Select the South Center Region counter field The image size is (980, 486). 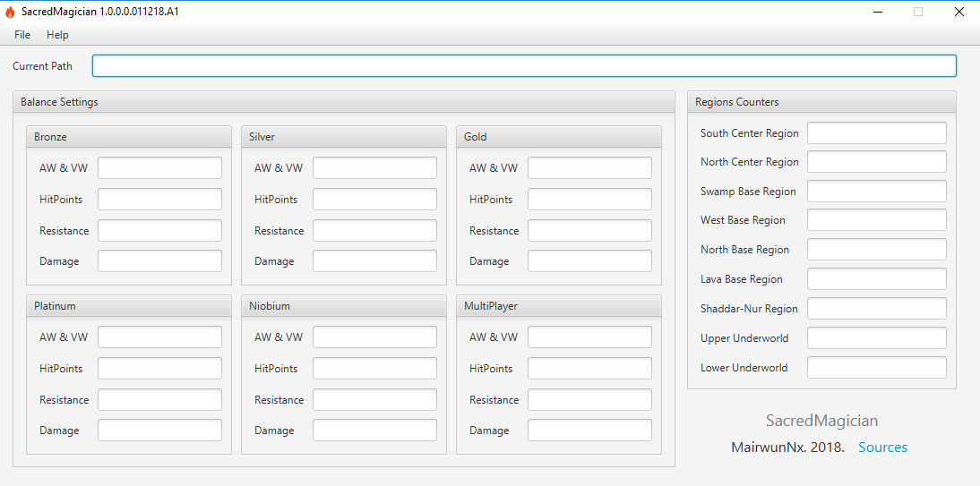pyautogui.click(x=877, y=133)
